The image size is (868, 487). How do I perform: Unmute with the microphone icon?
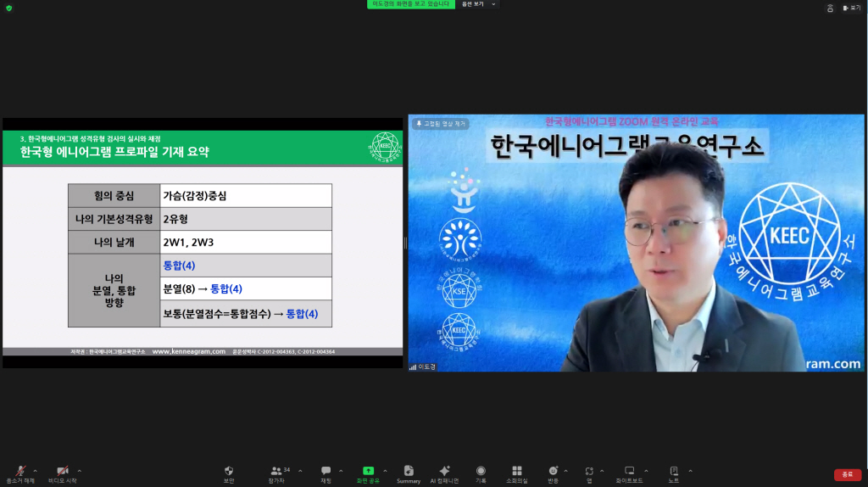click(x=20, y=471)
